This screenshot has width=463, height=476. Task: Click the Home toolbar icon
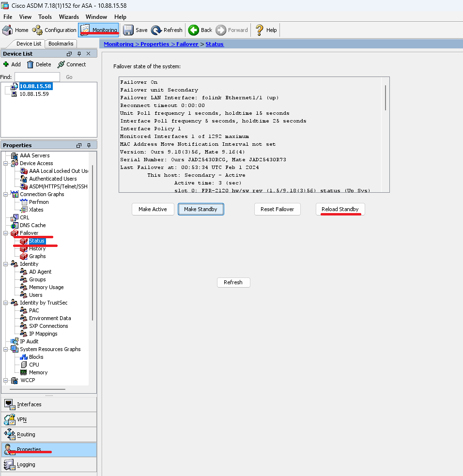(8, 30)
